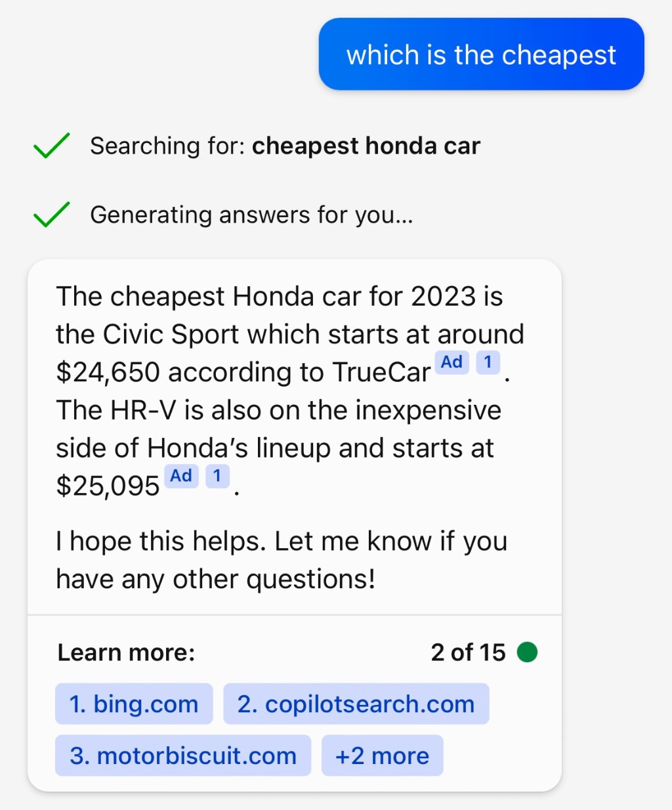Open the motorbiscuit.com source link
672x810 pixels.
[183, 756]
